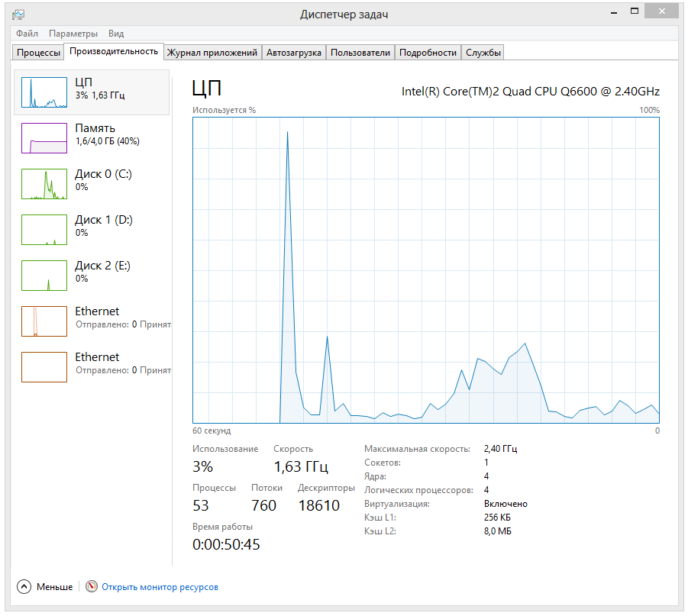
Task: Select the ЦП mini graph thumbnail
Action: (x=44, y=92)
